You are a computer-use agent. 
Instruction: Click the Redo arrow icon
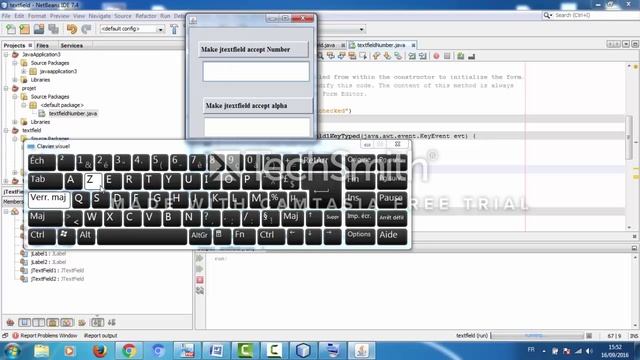86,29
